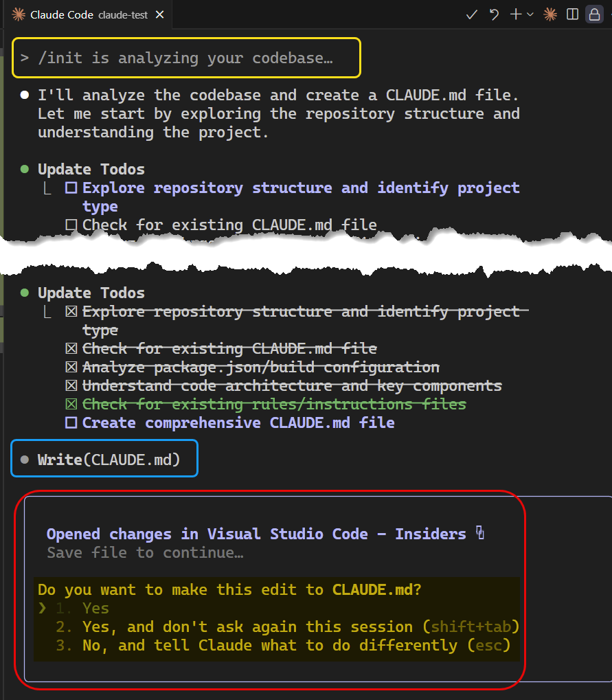Click the gray bullet before 'Write(CLAUDE.md)'
This screenshot has width=612, height=700.
click(25, 460)
